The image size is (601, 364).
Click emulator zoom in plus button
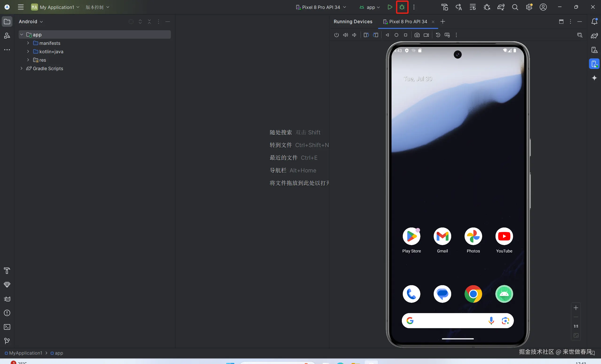576,308
